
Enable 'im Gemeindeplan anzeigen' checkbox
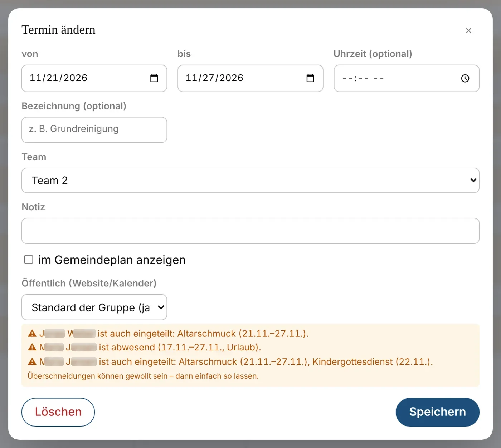(29, 259)
